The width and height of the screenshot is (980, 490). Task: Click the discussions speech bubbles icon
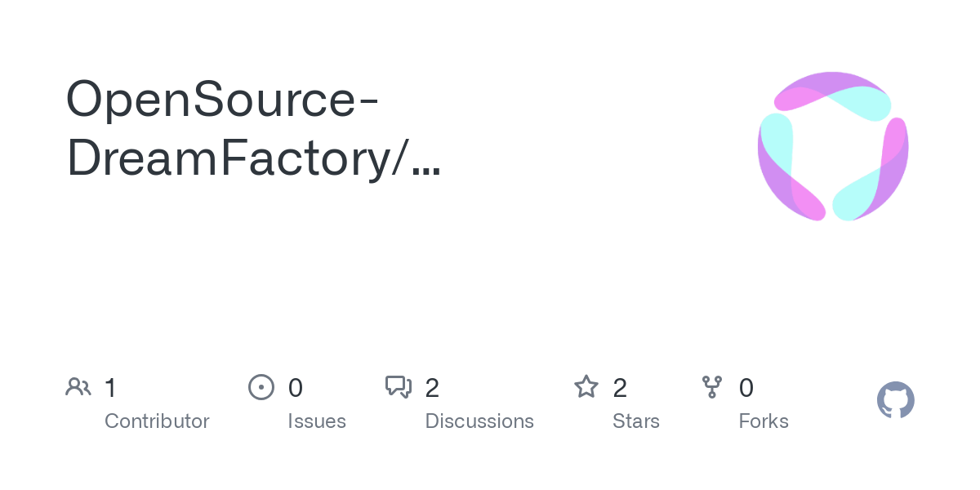[399, 387]
